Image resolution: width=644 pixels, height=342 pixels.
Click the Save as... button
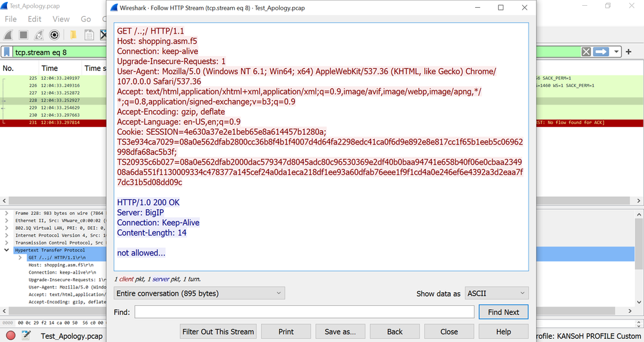pos(340,331)
